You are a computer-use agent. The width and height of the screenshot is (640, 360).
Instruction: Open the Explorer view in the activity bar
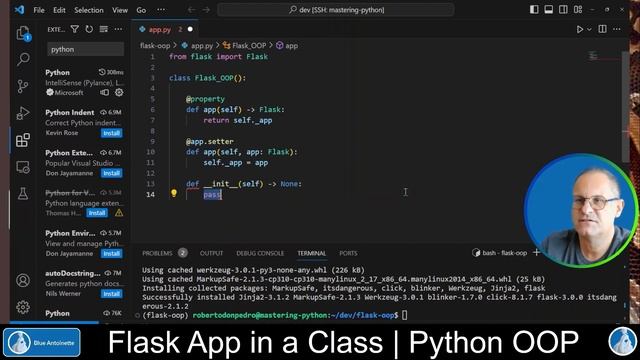click(23, 33)
